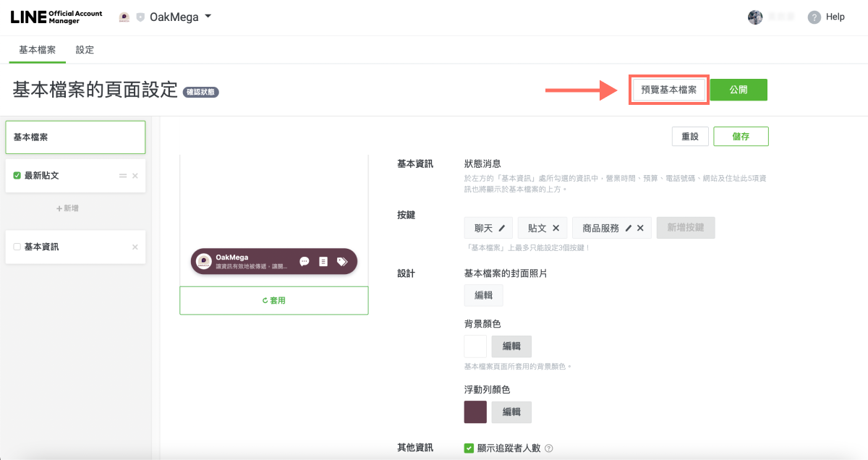
Task: Click the OakMega account avatar in header
Action: click(124, 17)
